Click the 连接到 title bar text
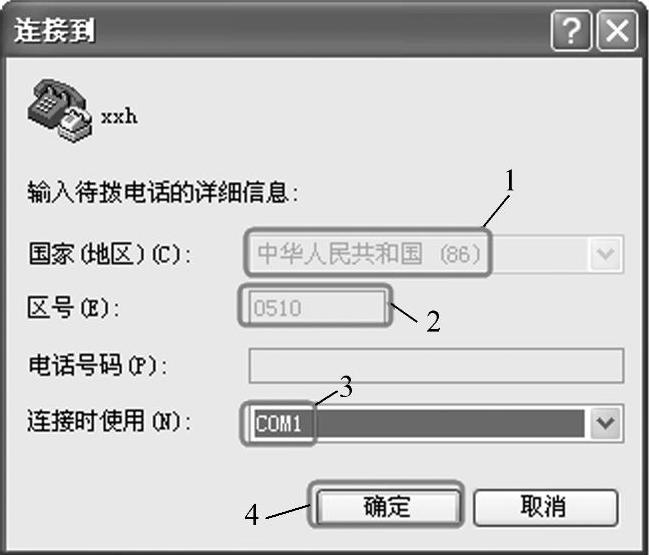 55,30
